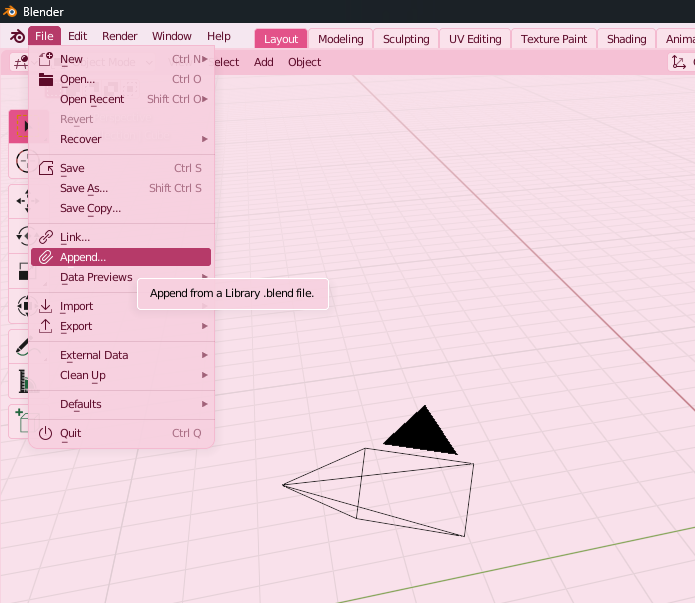Screen dimensions: 695x603
Task: Choose Quit from File menu
Action: 121,433
